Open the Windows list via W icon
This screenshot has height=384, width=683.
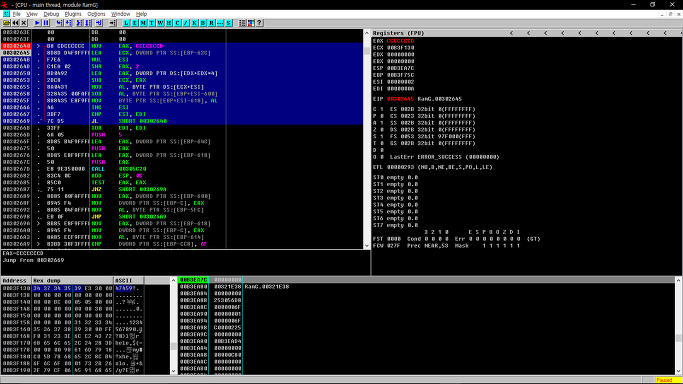(160, 23)
